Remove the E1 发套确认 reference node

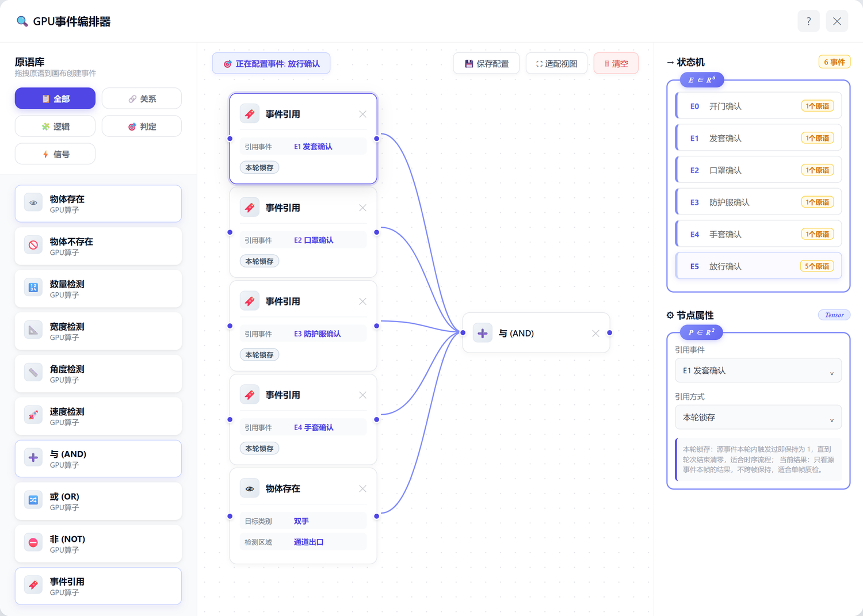[x=362, y=114]
